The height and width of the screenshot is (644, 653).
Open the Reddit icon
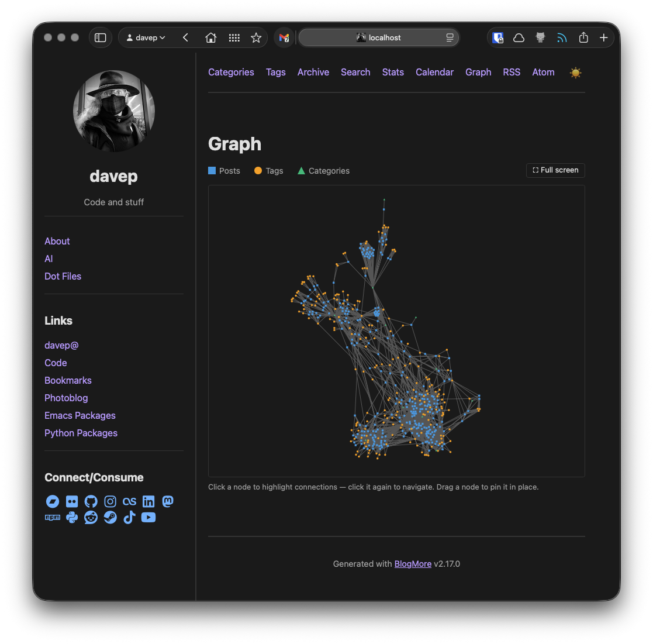pos(91,518)
